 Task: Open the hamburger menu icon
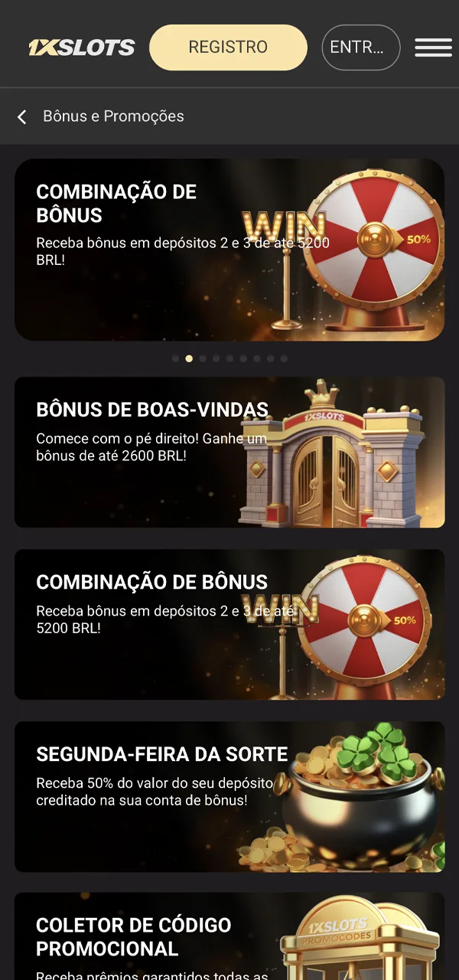[x=433, y=47]
